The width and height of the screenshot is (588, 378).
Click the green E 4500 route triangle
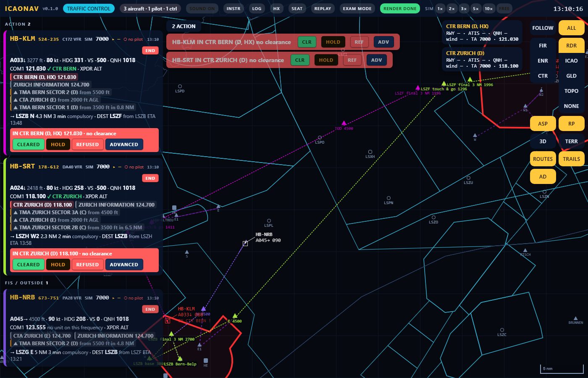pyautogui.click(x=235, y=316)
